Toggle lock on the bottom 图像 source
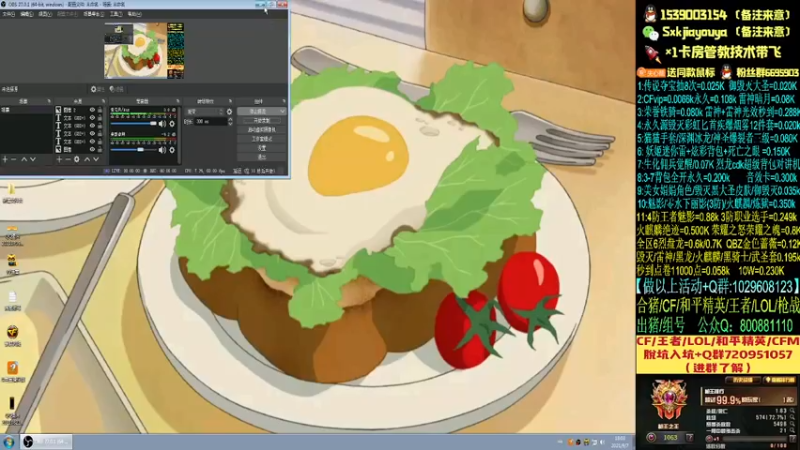Viewport: 800px width, 450px height. pyautogui.click(x=100, y=149)
